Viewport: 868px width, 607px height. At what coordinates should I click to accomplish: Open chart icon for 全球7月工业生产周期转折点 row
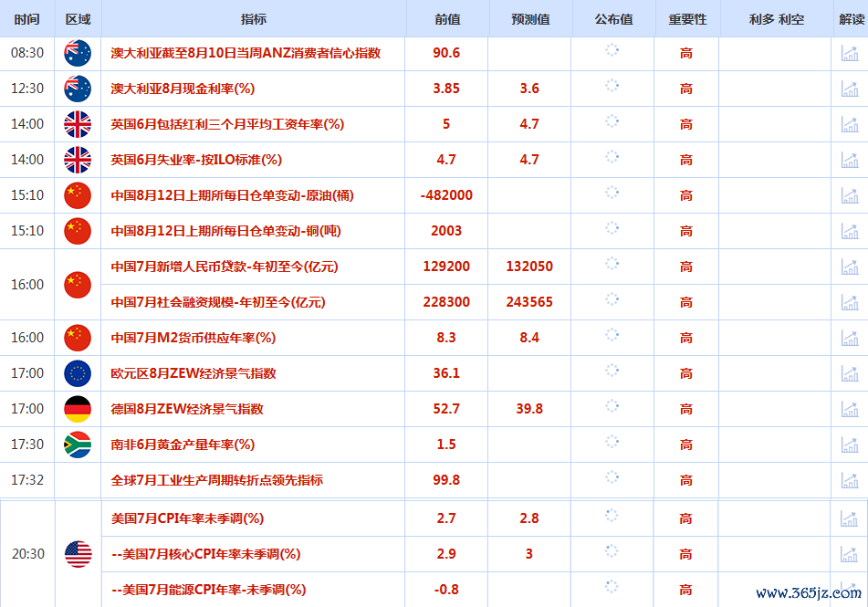849,480
